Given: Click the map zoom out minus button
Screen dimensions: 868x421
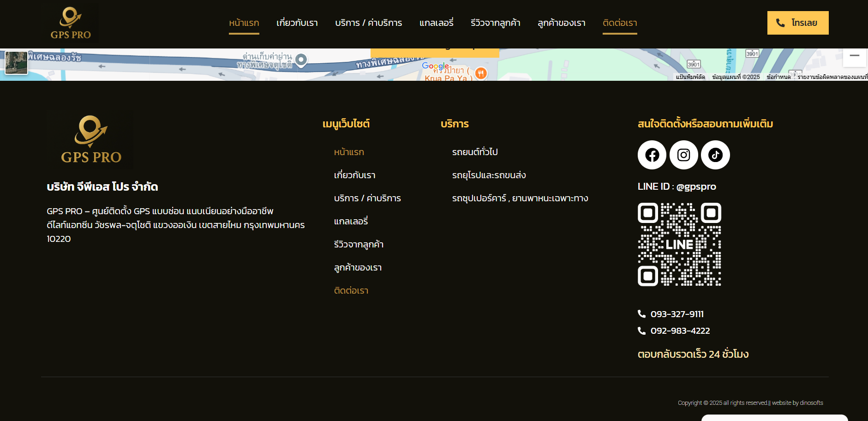Looking at the screenshot, I should pyautogui.click(x=854, y=56).
